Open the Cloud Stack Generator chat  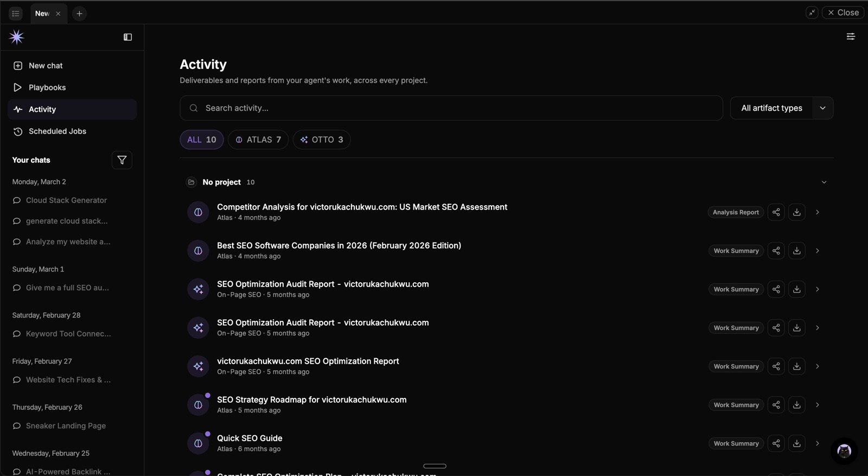pyautogui.click(x=67, y=200)
